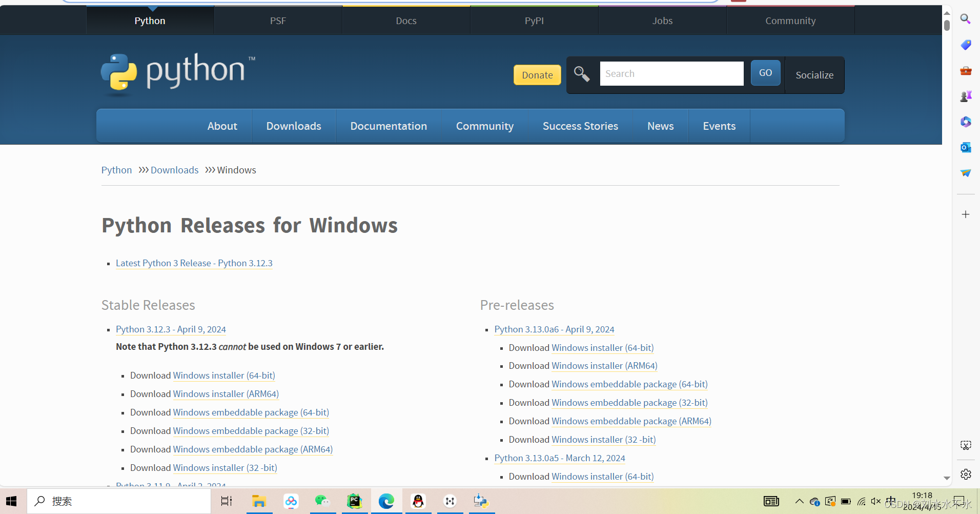Open the Microsoft 365 icon in sidebar
980x514 pixels.
(x=966, y=122)
